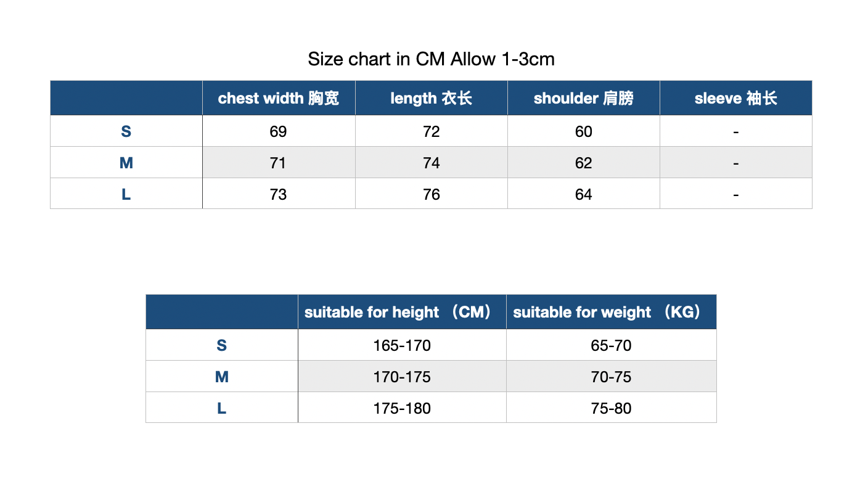Click height range 170-175 cell
The width and height of the screenshot is (868, 492).
pyautogui.click(x=402, y=377)
